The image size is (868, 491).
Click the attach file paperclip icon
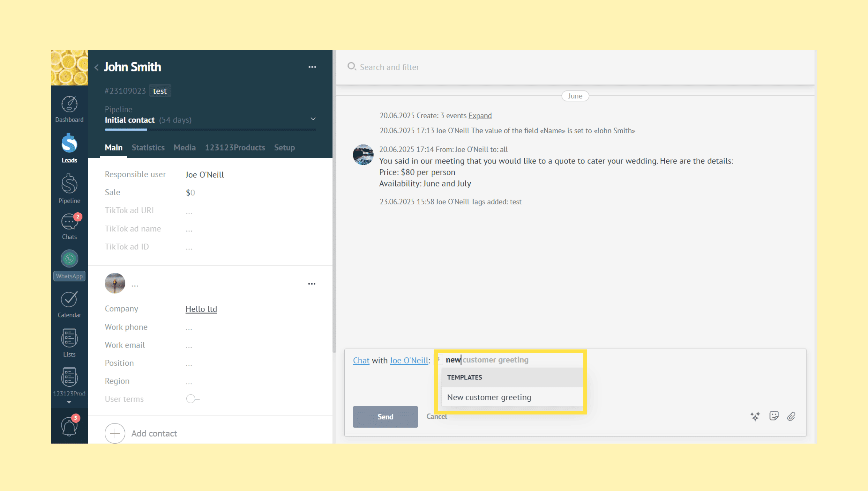(x=791, y=416)
